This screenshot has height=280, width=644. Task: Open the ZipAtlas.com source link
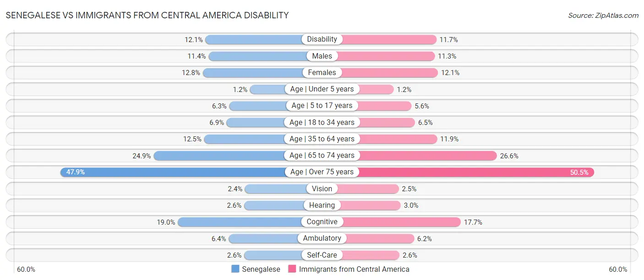603,15
